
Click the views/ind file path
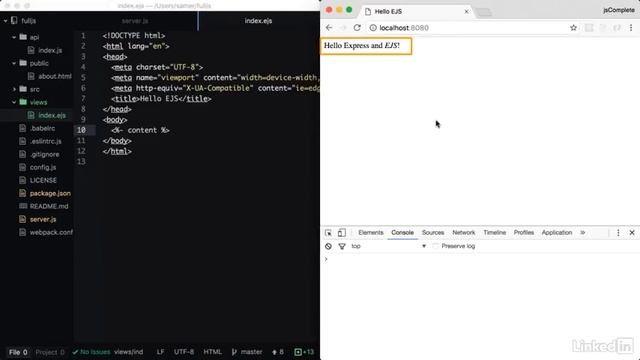click(x=129, y=352)
